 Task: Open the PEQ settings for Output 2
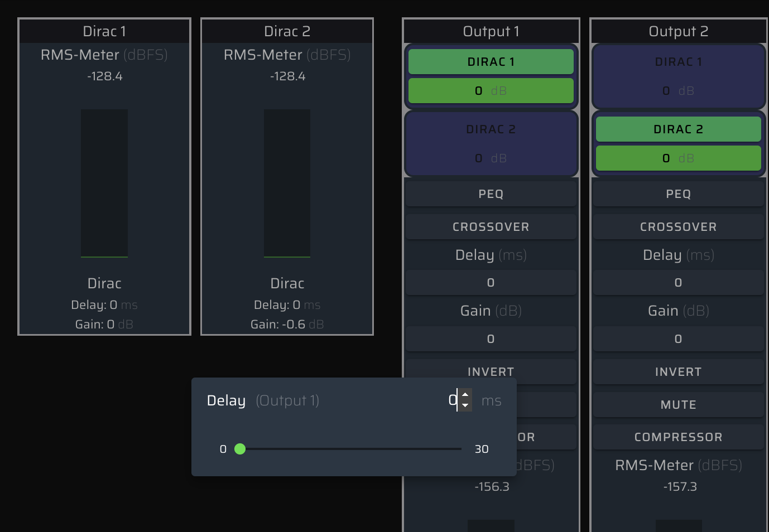pyautogui.click(x=679, y=194)
